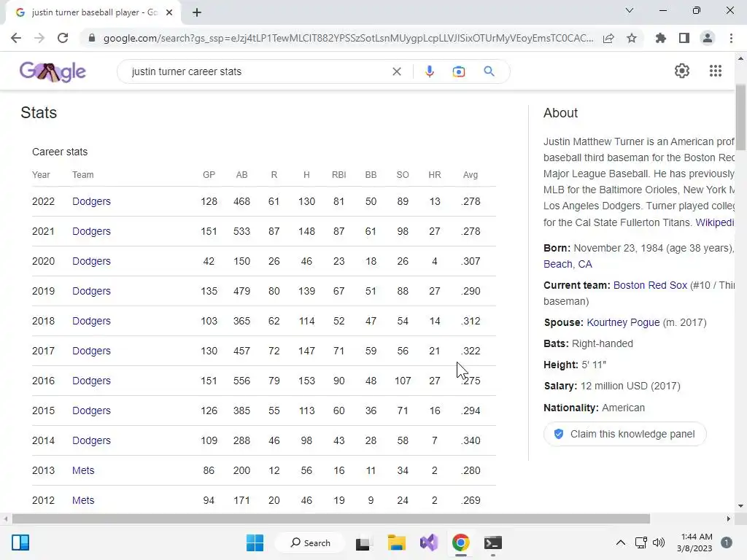Open File Explorer from taskbar
This screenshot has height=560, width=747.
click(396, 542)
